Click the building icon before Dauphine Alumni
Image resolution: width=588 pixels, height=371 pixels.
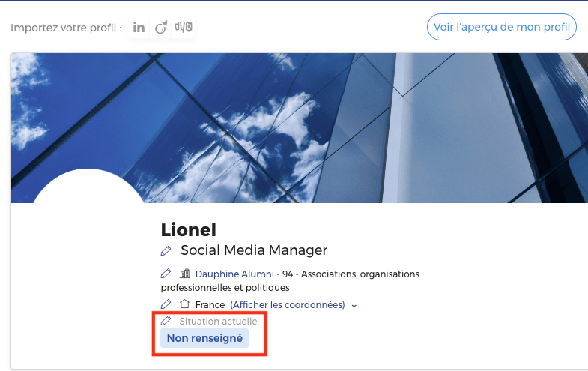184,274
